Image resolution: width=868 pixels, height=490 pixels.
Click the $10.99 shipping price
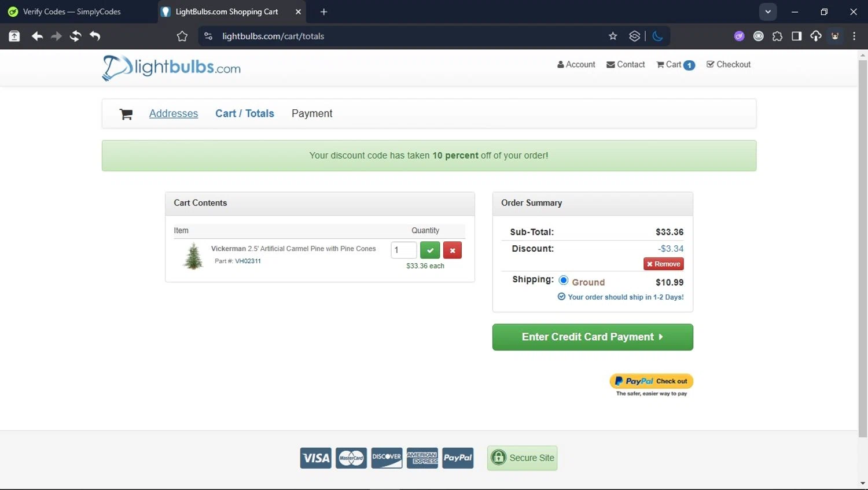(x=670, y=282)
